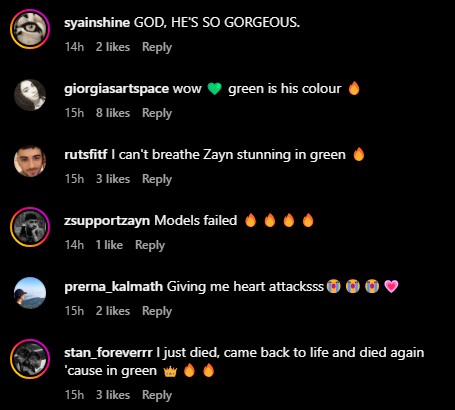Image resolution: width=455 pixels, height=410 pixels.
Task: Reply to rutsfitf's comment
Action: 157,179
